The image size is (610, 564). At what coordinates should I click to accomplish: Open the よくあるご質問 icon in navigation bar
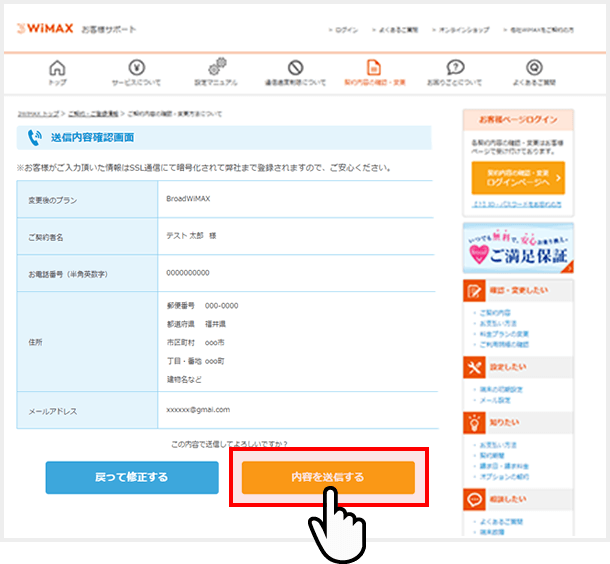(535, 69)
